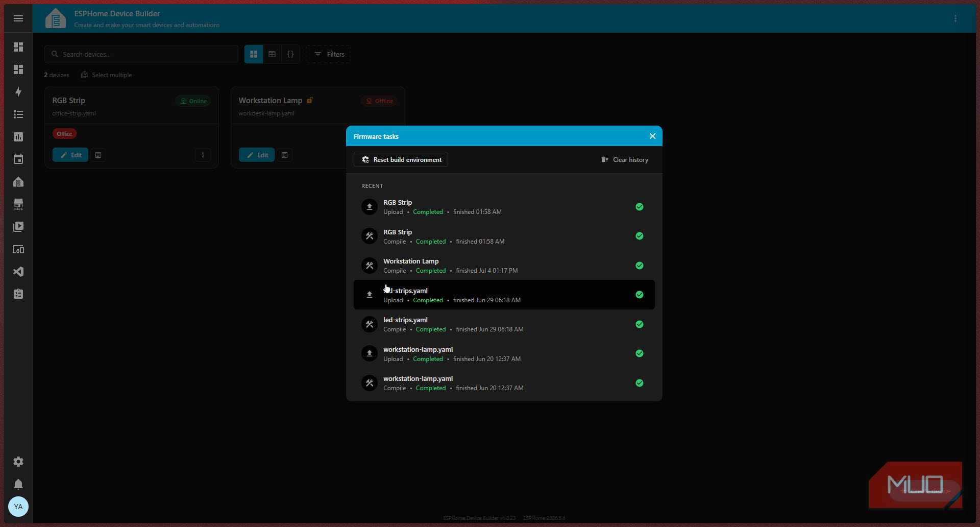
Task: Open the Media play sidebar icon
Action: point(18,227)
